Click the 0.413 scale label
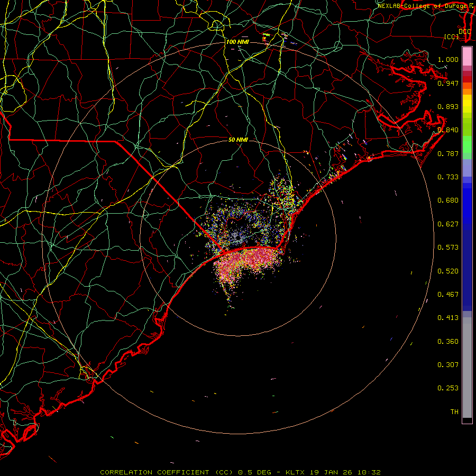476x476 pixels. click(448, 318)
